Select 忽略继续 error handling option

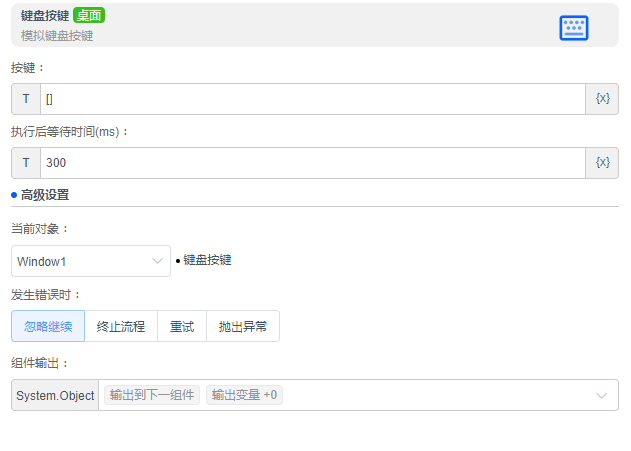48,326
